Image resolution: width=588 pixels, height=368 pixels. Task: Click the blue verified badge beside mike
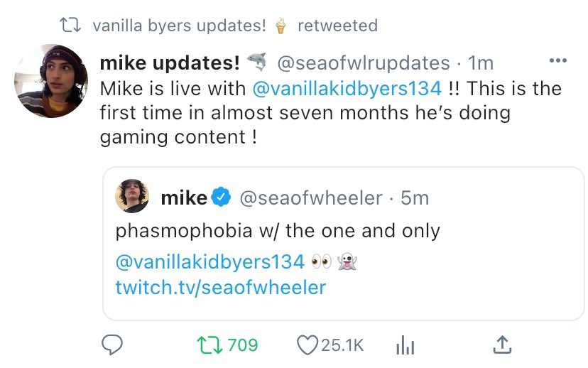click(222, 198)
